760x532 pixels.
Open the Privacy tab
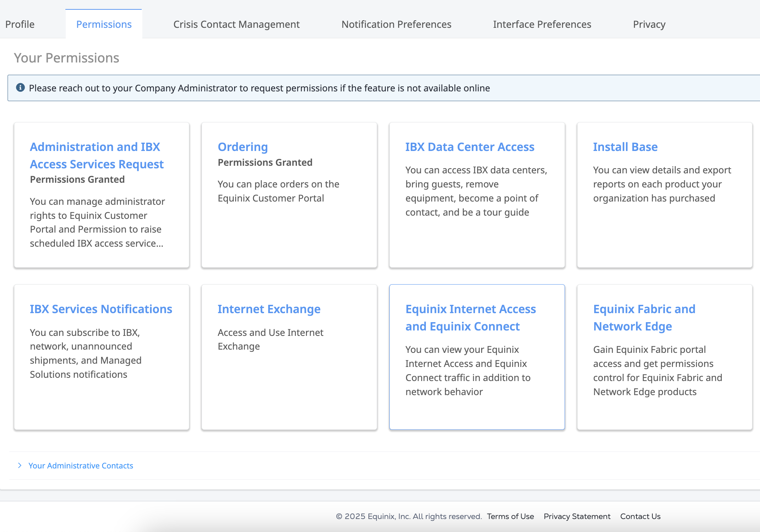coord(649,24)
